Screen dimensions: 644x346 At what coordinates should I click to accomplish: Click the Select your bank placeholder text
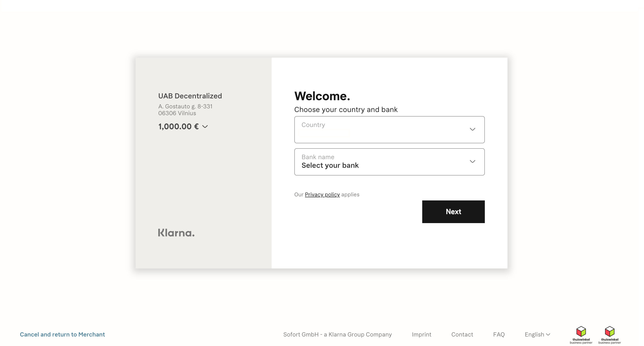click(x=330, y=165)
